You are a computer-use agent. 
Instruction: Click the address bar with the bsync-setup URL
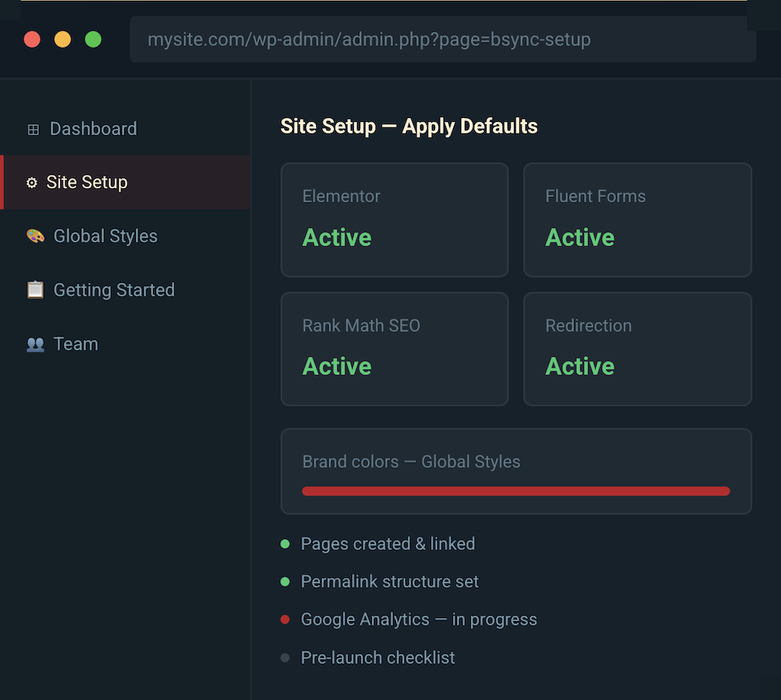point(443,39)
